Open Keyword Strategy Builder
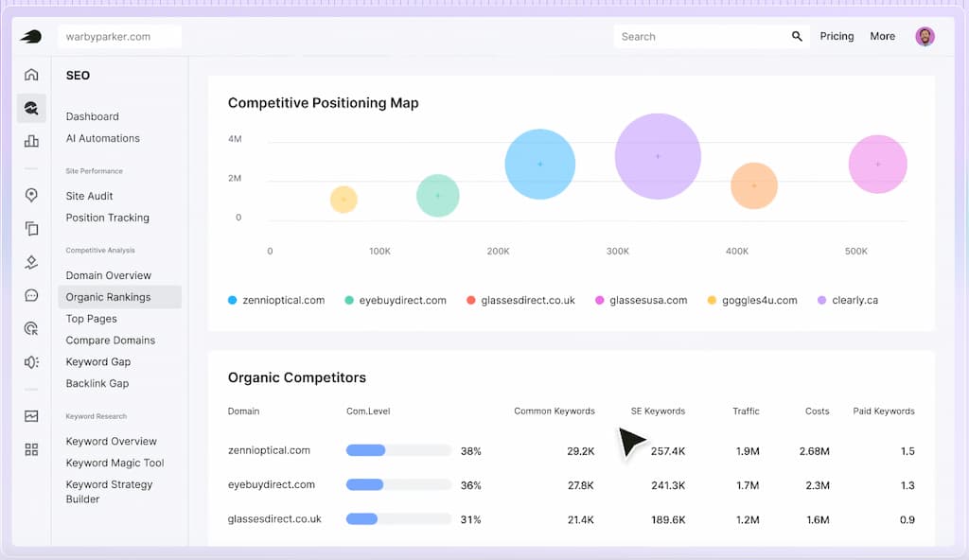969x560 pixels. click(110, 491)
